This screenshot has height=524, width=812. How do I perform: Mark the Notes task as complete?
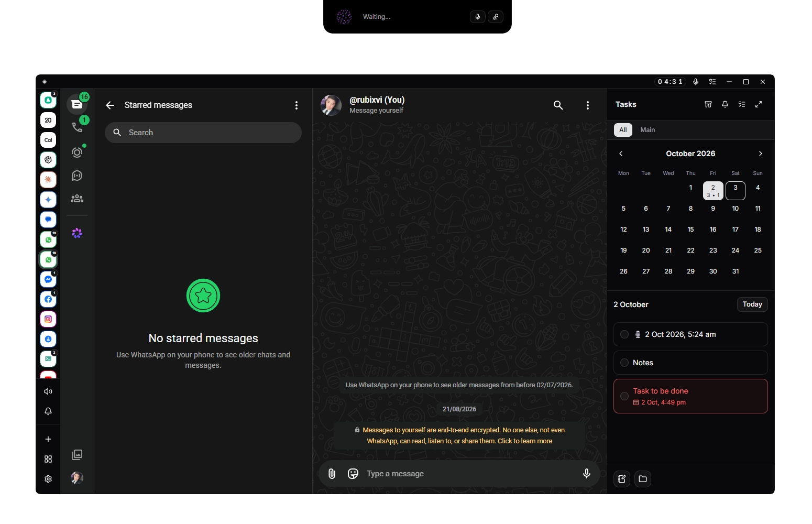coord(624,363)
